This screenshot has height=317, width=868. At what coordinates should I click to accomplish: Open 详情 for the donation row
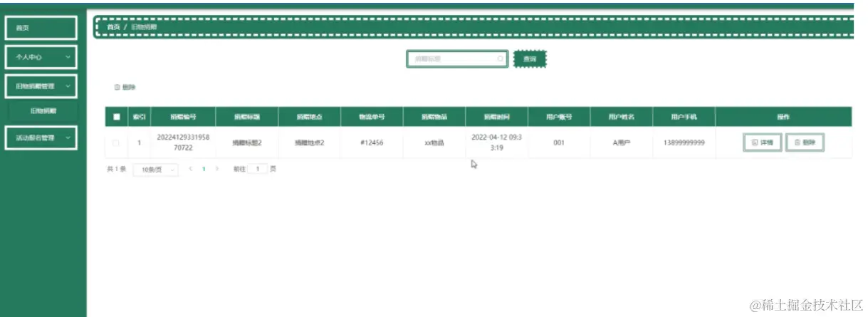point(763,143)
